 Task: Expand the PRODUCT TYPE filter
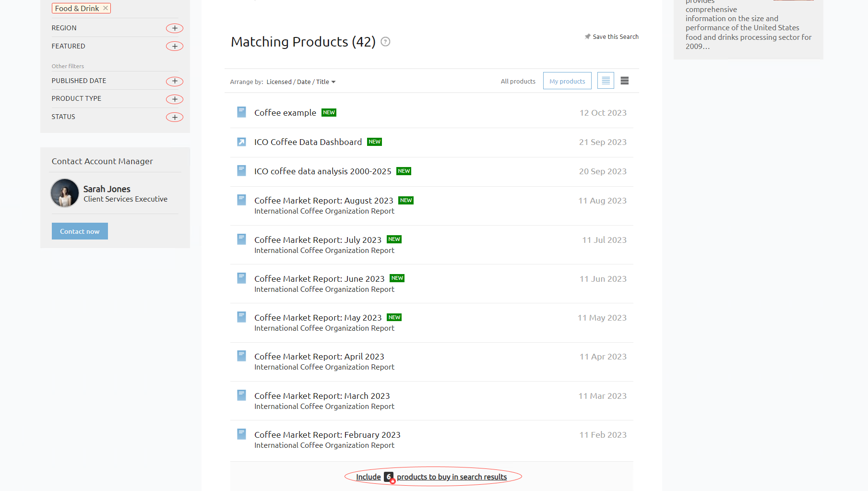coord(175,99)
